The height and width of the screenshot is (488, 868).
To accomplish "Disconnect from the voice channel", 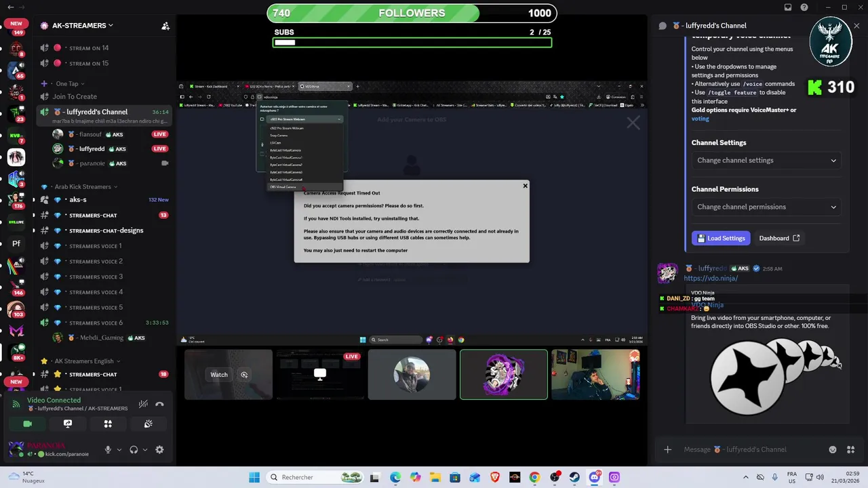I will [x=159, y=404].
